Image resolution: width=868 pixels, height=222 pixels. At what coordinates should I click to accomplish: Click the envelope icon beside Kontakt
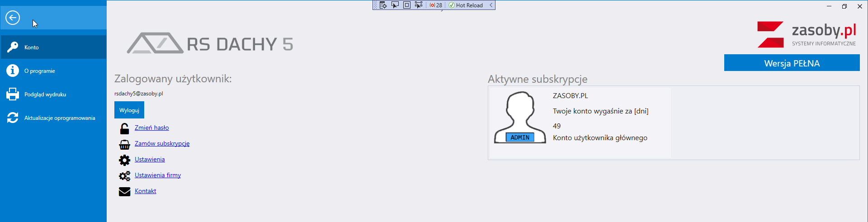(x=124, y=192)
